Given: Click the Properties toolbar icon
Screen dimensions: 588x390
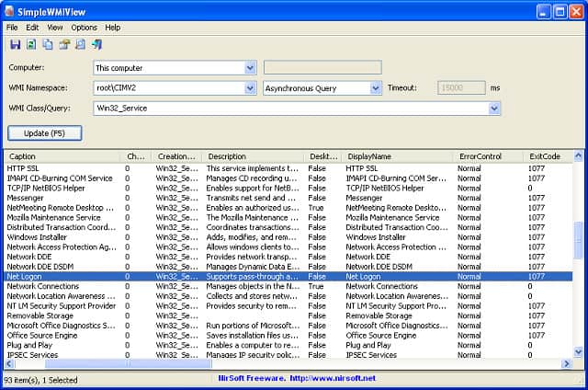Looking at the screenshot, I should (64, 45).
